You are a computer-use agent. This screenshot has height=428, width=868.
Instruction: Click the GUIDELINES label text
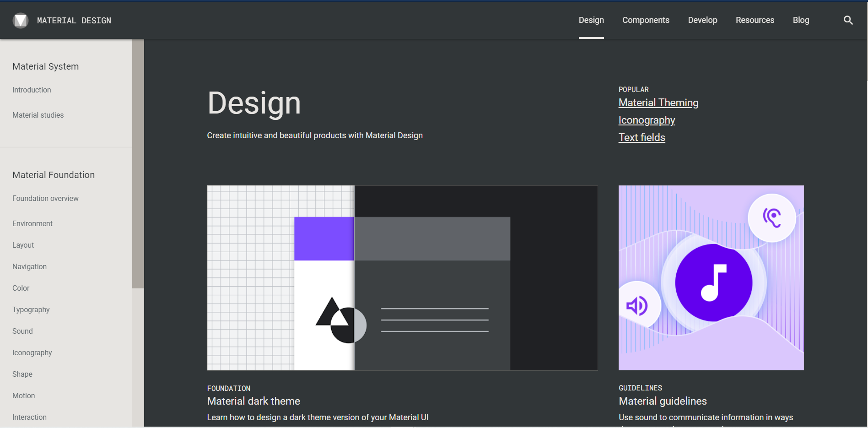640,388
